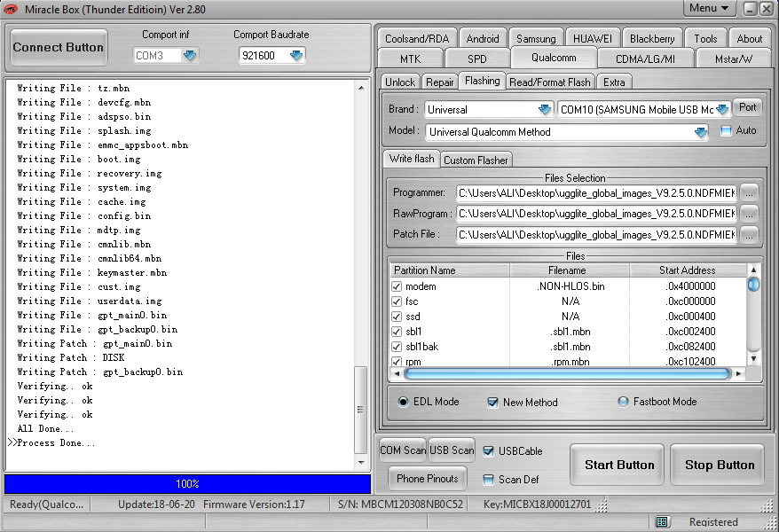This screenshot has height=532, width=779.
Task: Click the Connect Button
Action: (x=59, y=48)
